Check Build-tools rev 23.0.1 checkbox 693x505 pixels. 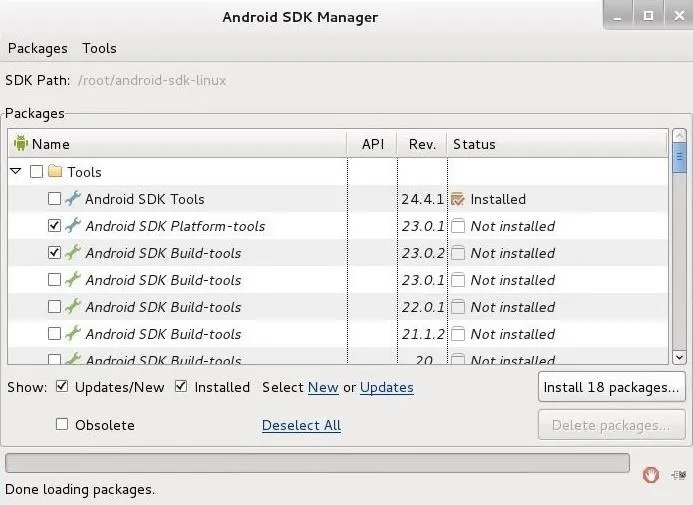click(54, 279)
